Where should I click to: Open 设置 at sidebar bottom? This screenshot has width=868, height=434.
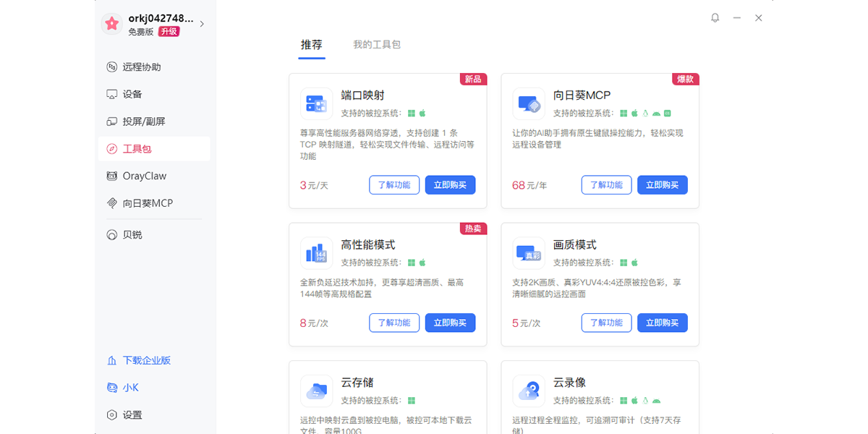pos(154,415)
